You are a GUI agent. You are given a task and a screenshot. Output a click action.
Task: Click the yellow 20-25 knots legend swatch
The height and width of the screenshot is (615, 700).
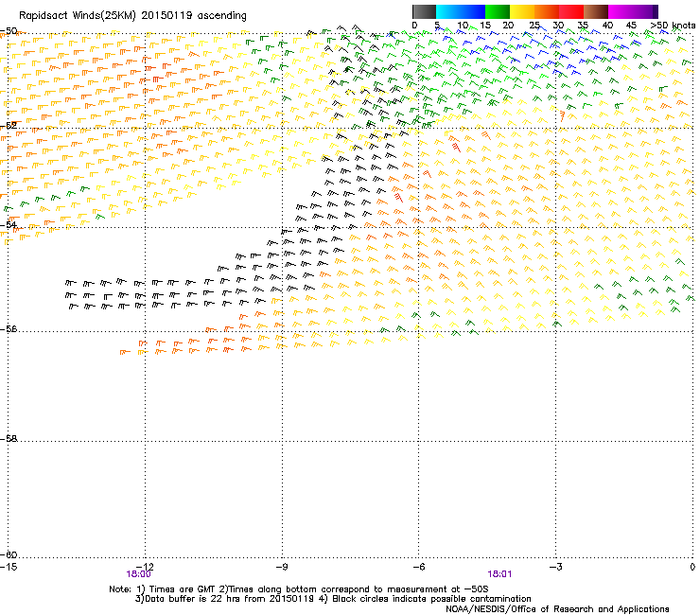pos(522,11)
